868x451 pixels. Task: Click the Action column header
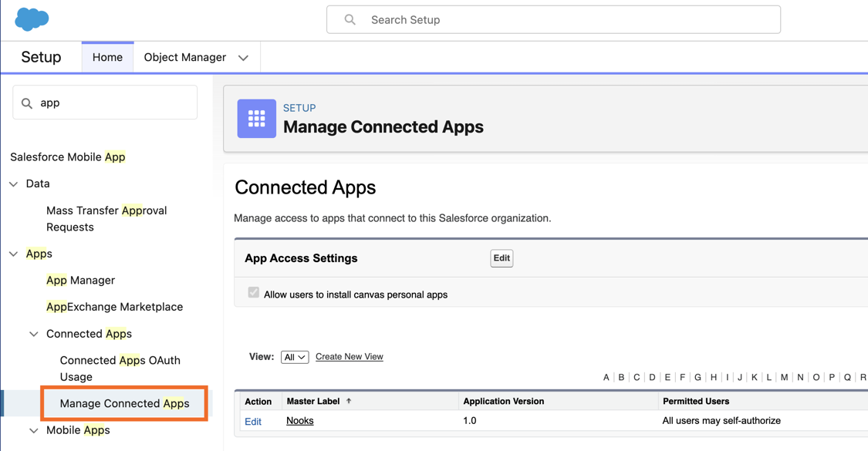coord(258,401)
